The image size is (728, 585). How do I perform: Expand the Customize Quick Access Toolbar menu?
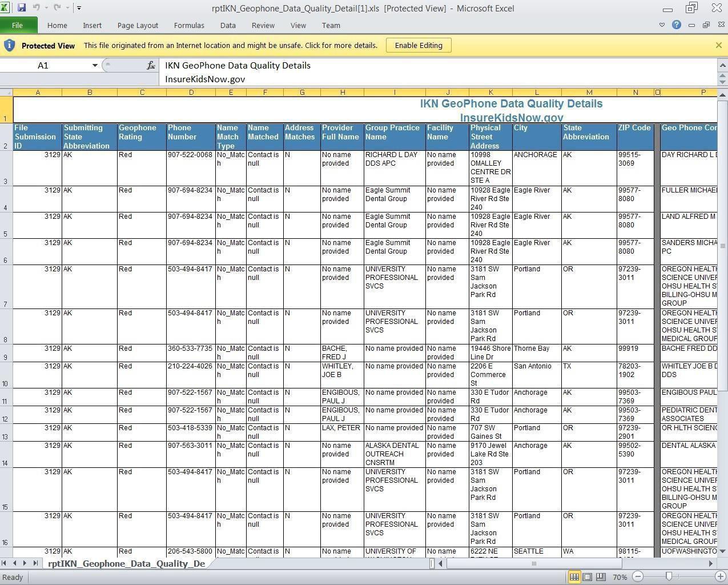coord(79,8)
